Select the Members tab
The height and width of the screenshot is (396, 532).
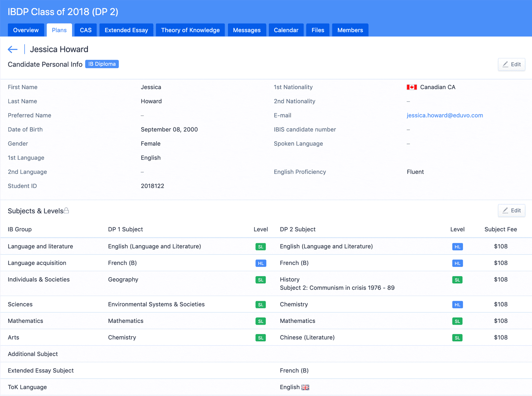(350, 30)
